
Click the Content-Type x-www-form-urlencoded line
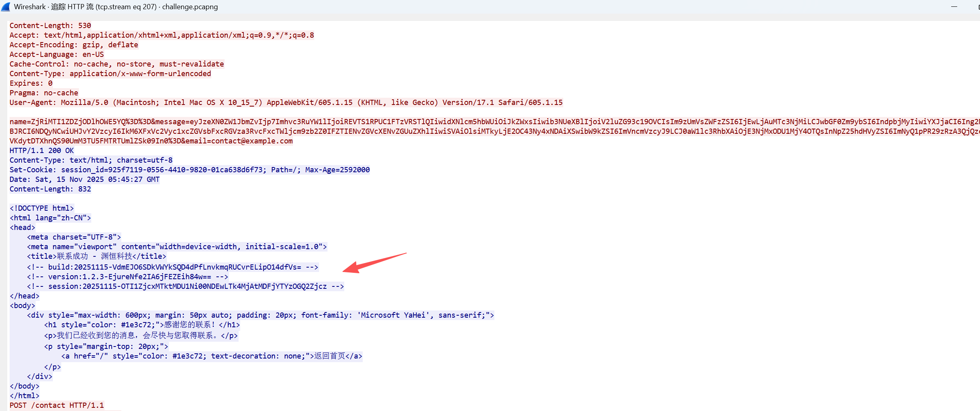tap(110, 74)
